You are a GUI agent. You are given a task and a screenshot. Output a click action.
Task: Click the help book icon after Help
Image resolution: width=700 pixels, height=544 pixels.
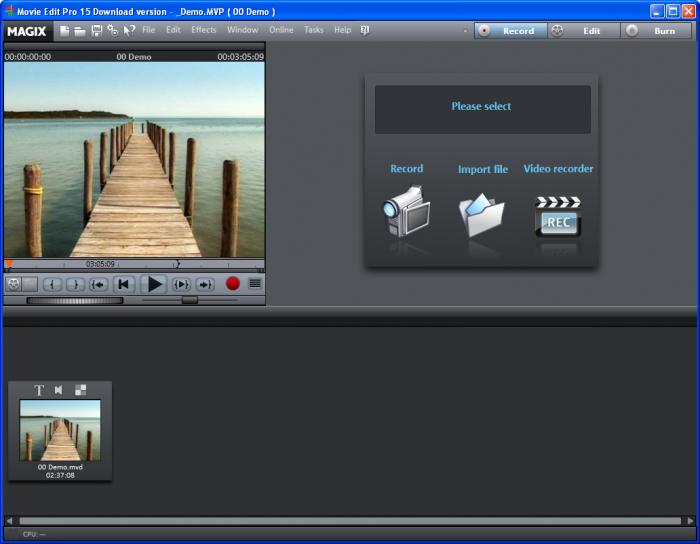(x=365, y=30)
